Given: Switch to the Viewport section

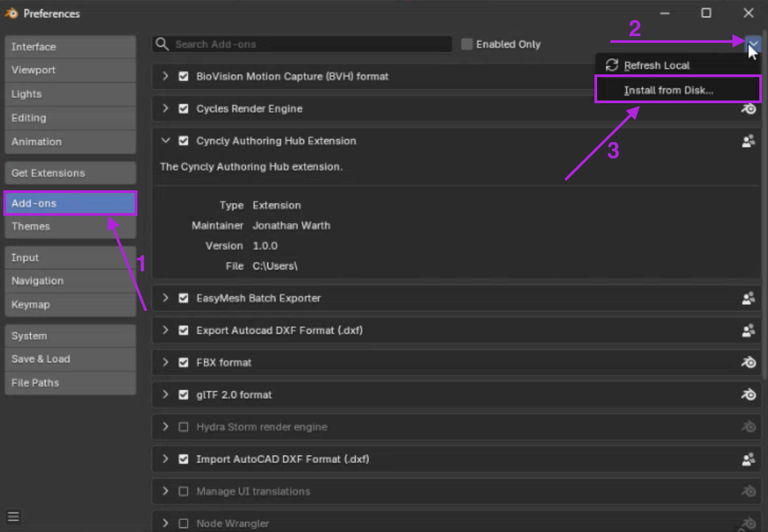Looking at the screenshot, I should 70,70.
